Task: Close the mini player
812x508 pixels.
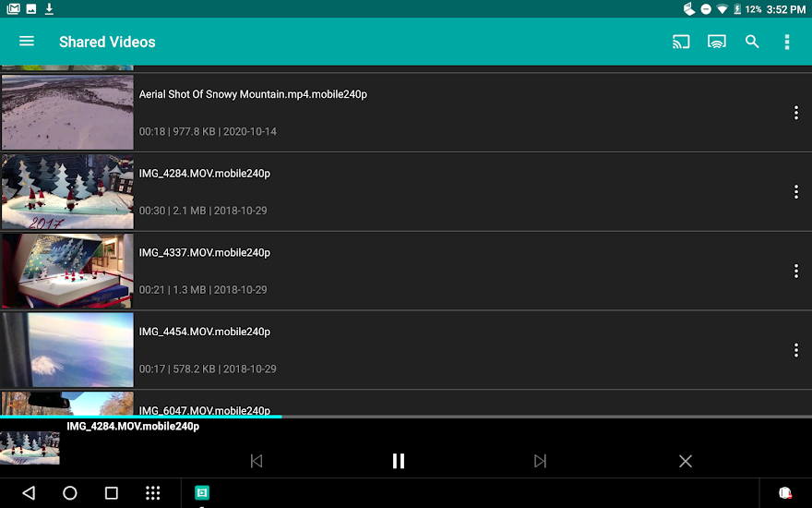Action: pos(685,461)
